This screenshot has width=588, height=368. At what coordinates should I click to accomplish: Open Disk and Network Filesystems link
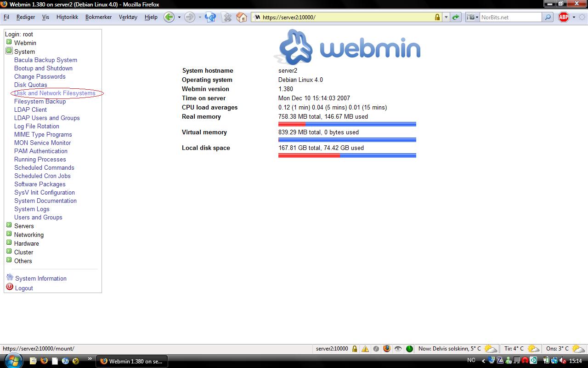pyautogui.click(x=55, y=93)
